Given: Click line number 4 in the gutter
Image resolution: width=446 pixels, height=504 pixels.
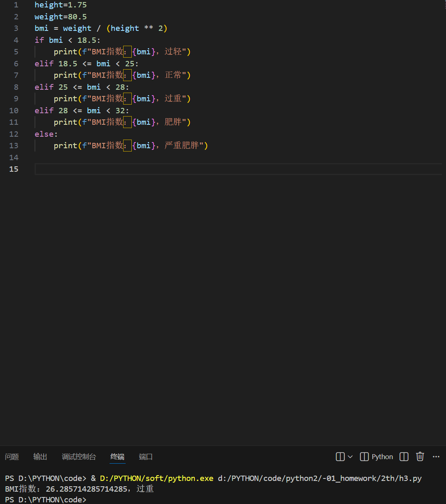Looking at the screenshot, I should click(x=16, y=40).
